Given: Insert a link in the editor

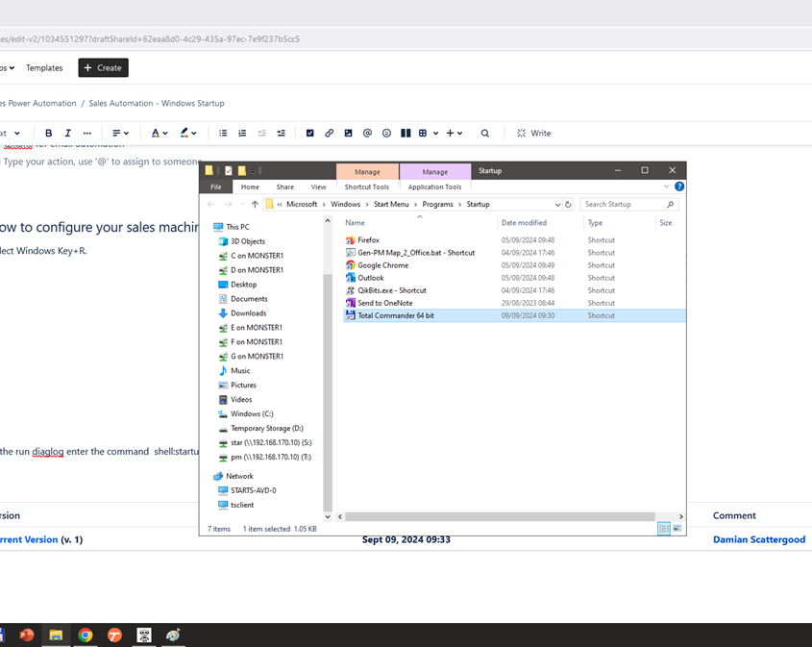Looking at the screenshot, I should [330, 133].
